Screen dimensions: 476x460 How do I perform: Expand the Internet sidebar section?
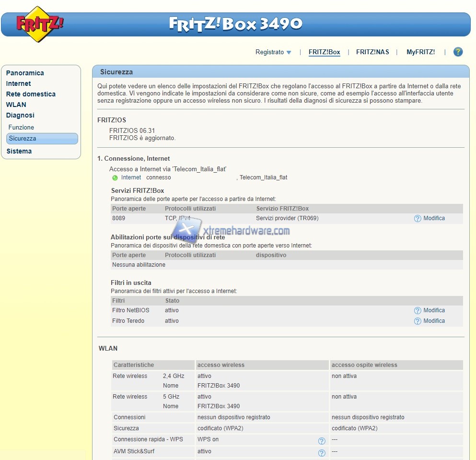tap(18, 83)
